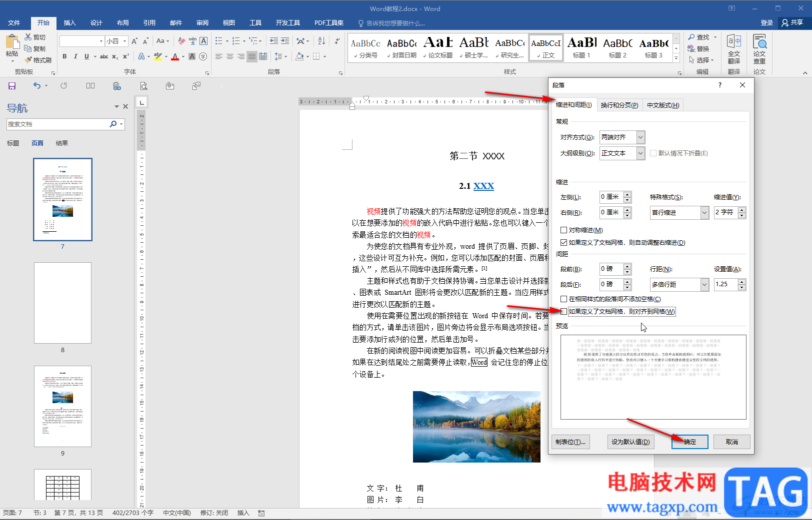Screen dimensions: 812x520
Task: Click the Undo arrow icon
Action: (x=37, y=86)
